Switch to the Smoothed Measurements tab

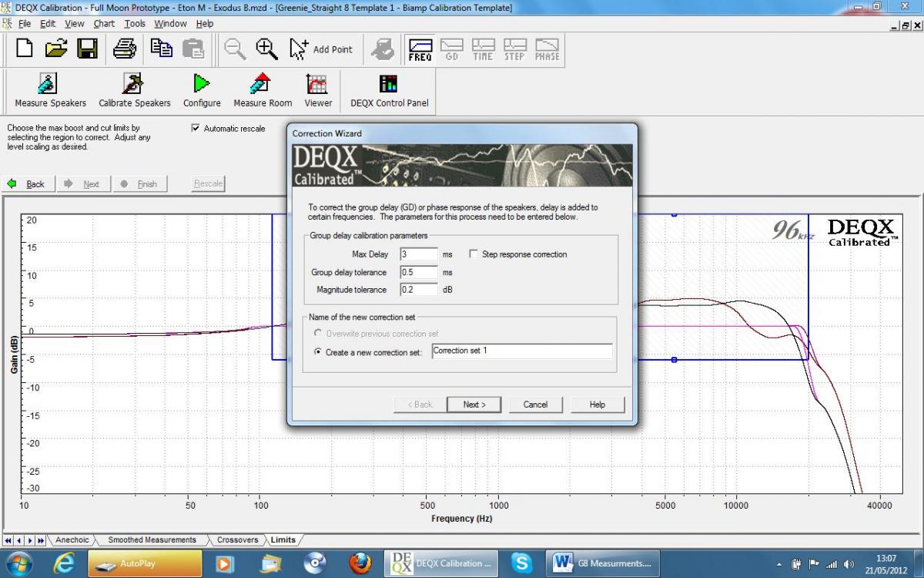[152, 539]
